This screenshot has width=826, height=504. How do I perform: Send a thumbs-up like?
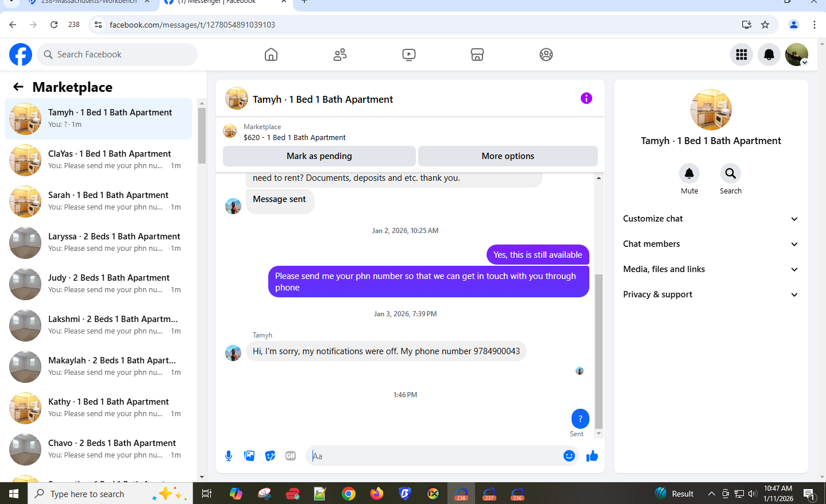coord(592,456)
